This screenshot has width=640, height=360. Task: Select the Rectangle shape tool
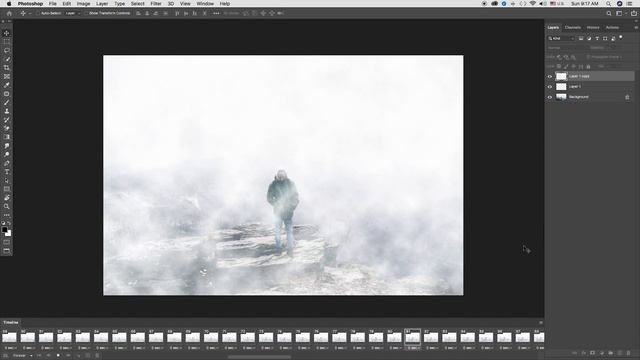coord(7,189)
